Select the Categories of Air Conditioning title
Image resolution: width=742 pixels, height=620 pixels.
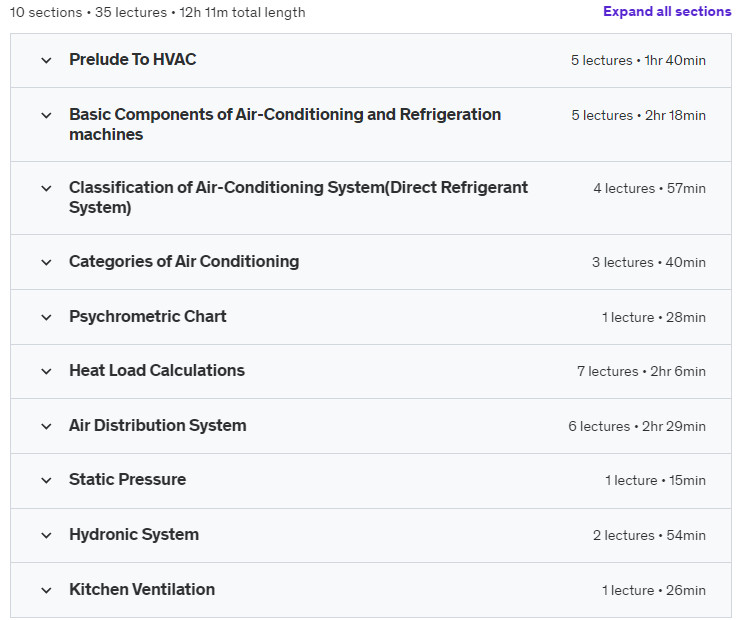point(184,261)
